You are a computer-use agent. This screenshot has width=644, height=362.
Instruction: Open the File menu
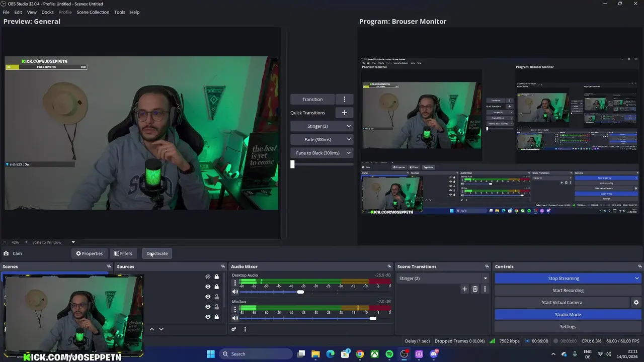[x=6, y=12]
